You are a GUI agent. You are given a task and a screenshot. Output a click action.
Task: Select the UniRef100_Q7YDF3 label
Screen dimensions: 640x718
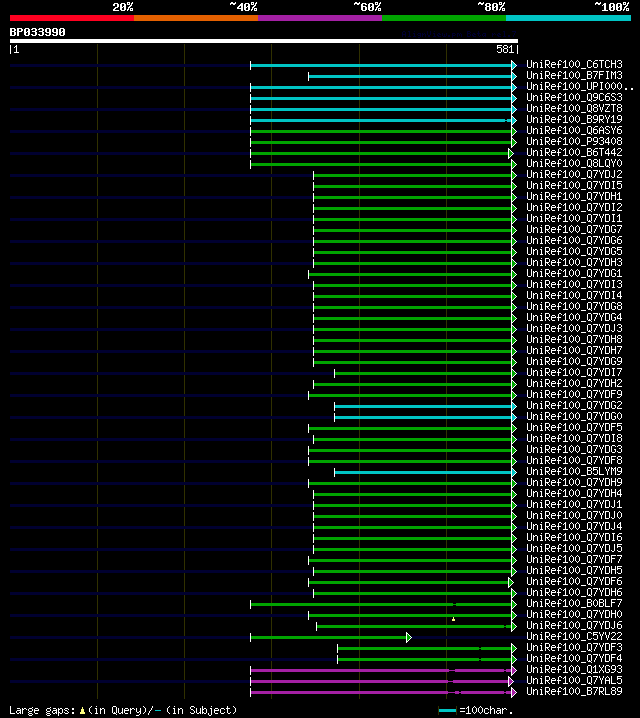tap(574, 647)
